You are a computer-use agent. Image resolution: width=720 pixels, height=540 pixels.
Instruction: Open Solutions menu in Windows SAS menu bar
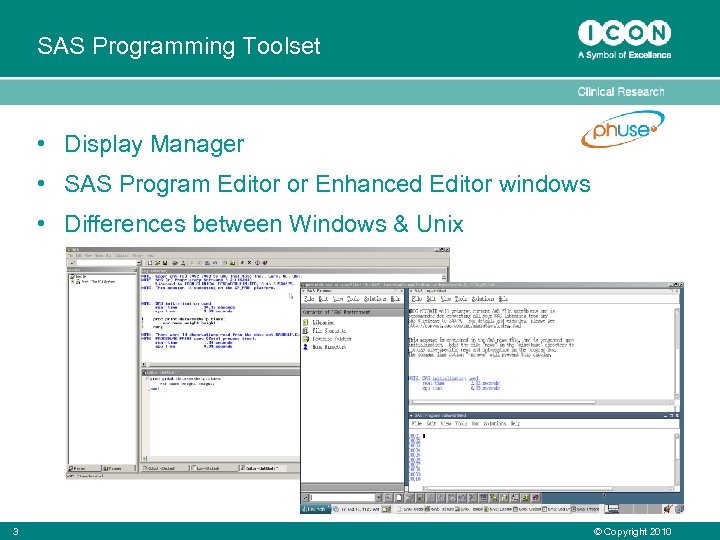pos(122,255)
